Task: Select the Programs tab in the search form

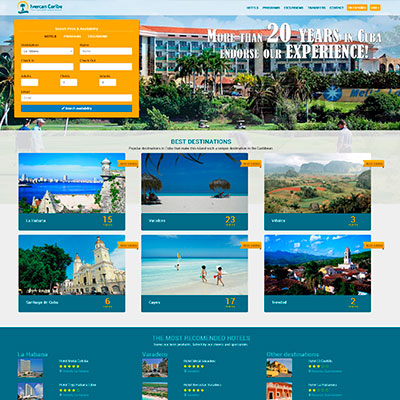Action: pyautogui.click(x=72, y=36)
